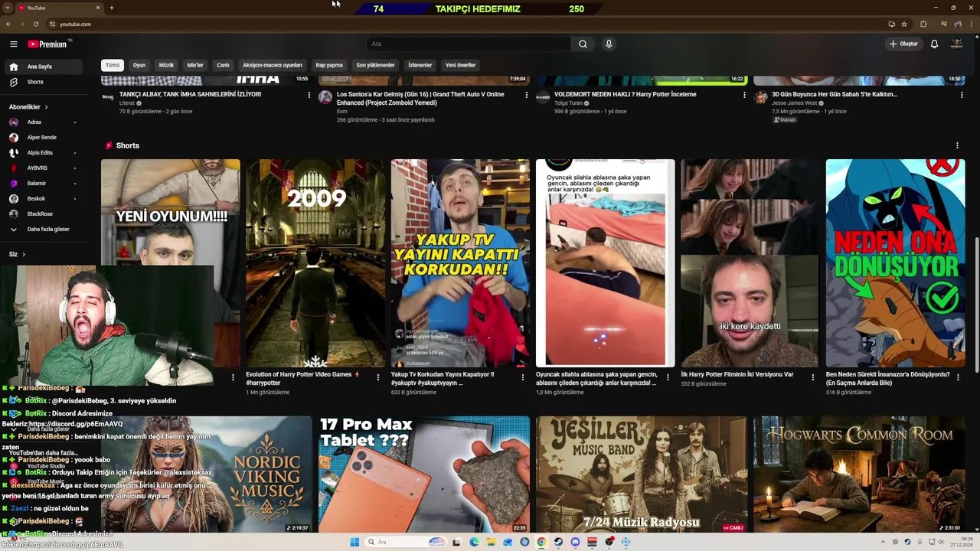Screen dimensions: 980x551
Task: Open options for VOLDEMORT NEDEN HAKLI video
Action: click(x=744, y=95)
